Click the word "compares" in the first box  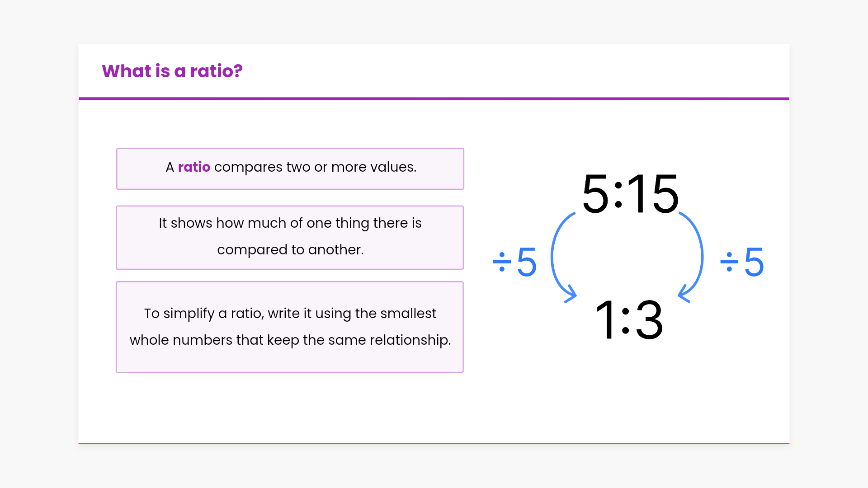click(x=248, y=167)
